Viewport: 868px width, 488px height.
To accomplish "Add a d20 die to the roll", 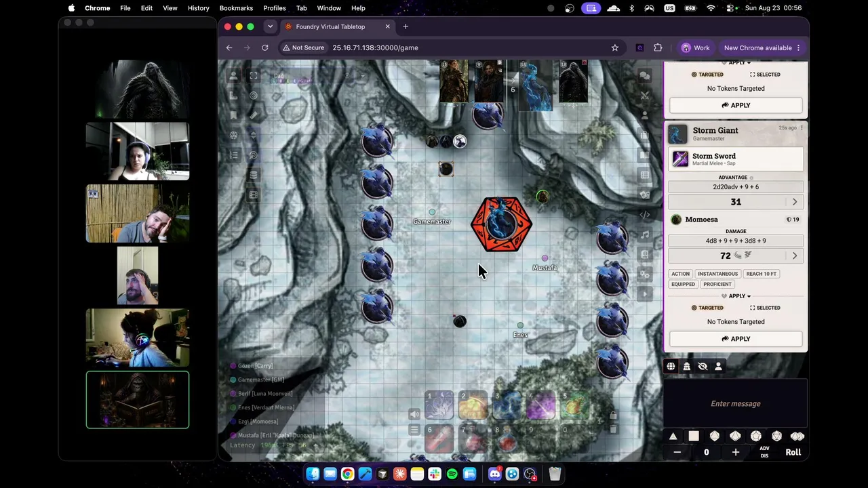I will 776,436.
